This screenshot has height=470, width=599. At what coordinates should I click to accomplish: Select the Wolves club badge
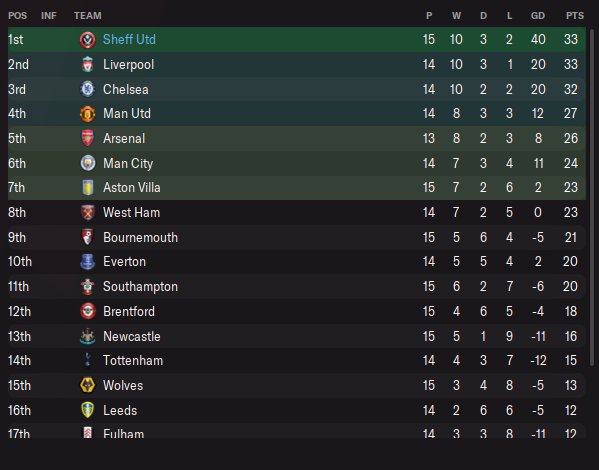[x=87, y=385]
